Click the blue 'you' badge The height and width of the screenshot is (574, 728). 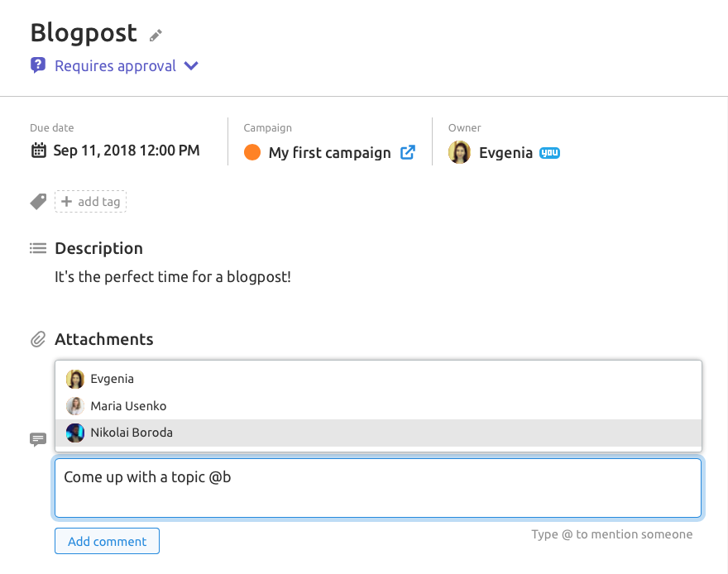549,153
